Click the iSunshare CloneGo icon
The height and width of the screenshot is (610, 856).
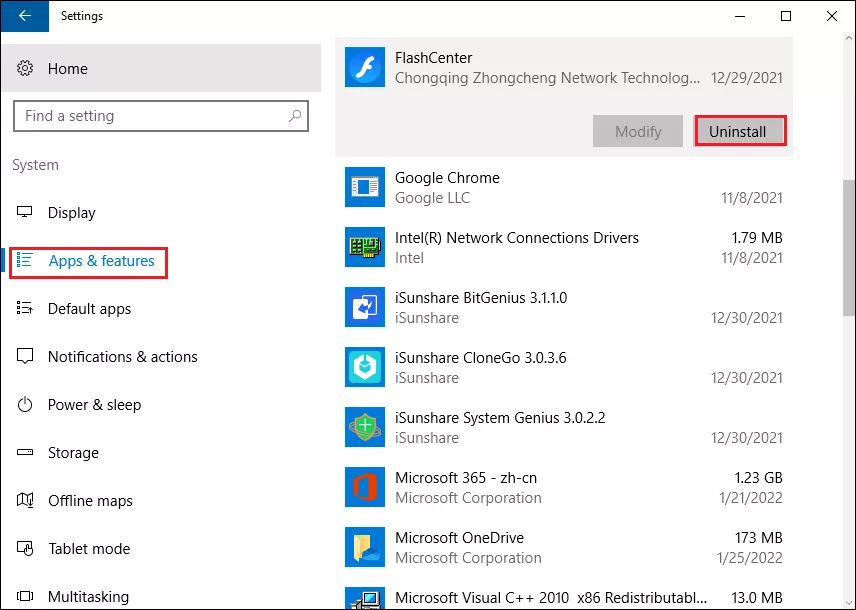[x=365, y=367]
